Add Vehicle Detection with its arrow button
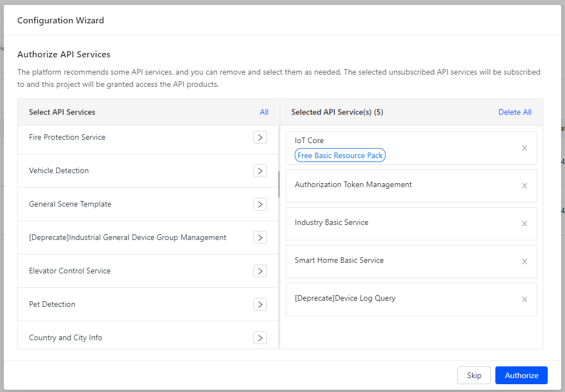Image resolution: width=565 pixels, height=392 pixels. point(260,171)
